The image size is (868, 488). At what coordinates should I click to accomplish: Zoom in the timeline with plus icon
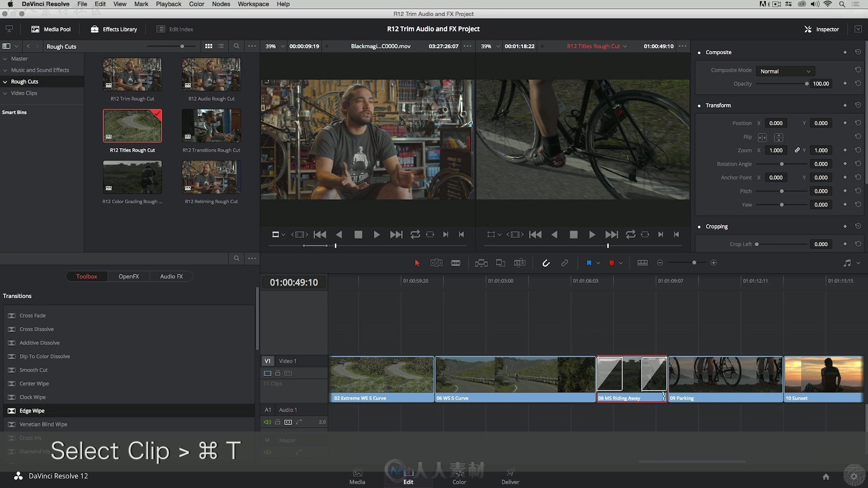coord(713,263)
